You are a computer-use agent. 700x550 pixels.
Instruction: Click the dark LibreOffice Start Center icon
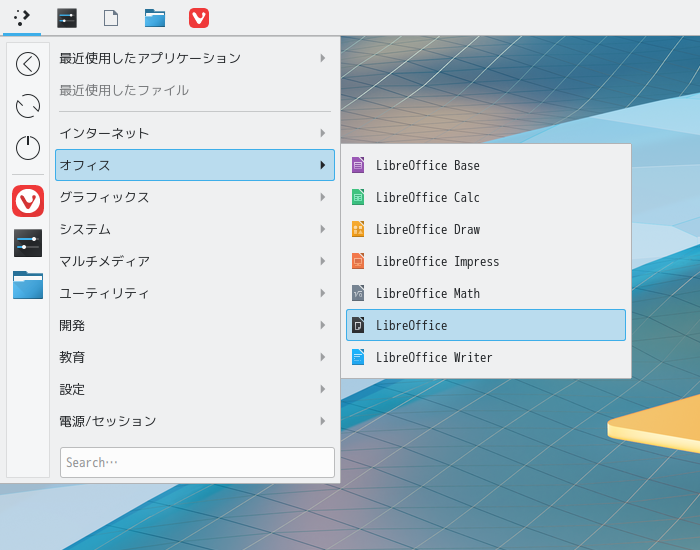click(358, 325)
